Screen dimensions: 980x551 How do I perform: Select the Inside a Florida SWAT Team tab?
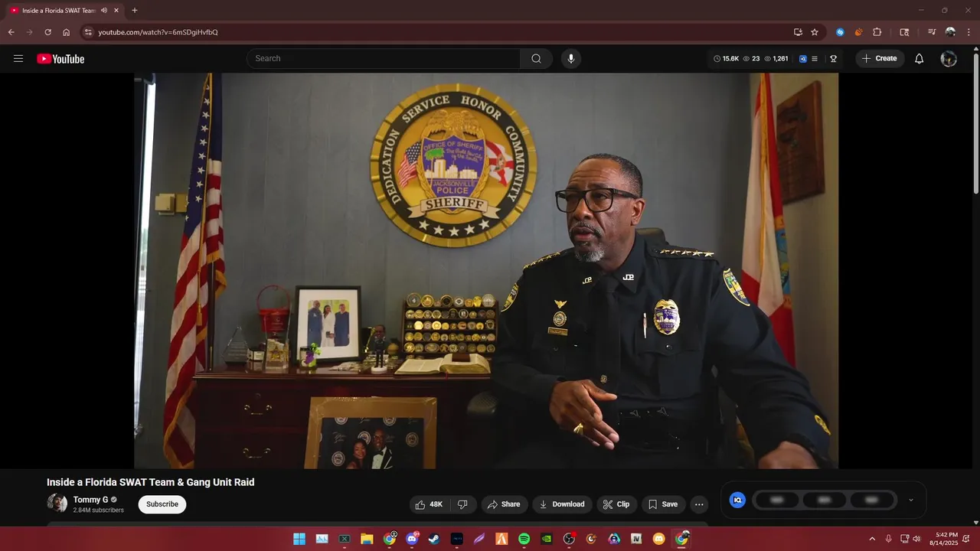coord(58,11)
